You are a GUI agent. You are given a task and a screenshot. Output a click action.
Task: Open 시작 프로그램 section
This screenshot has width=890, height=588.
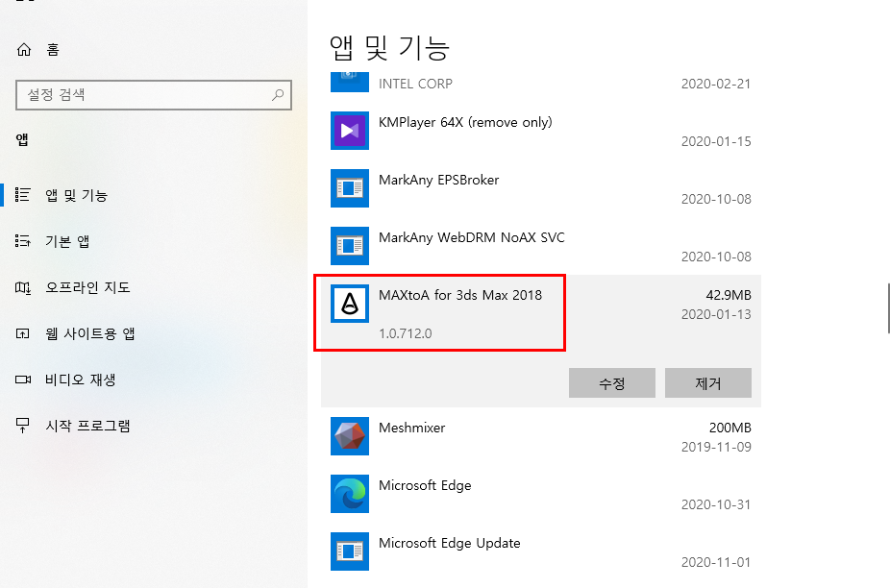88,425
